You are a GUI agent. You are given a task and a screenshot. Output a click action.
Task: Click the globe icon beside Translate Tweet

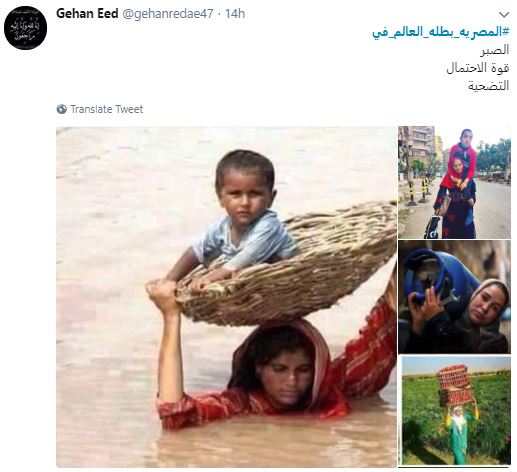pyautogui.click(x=62, y=109)
